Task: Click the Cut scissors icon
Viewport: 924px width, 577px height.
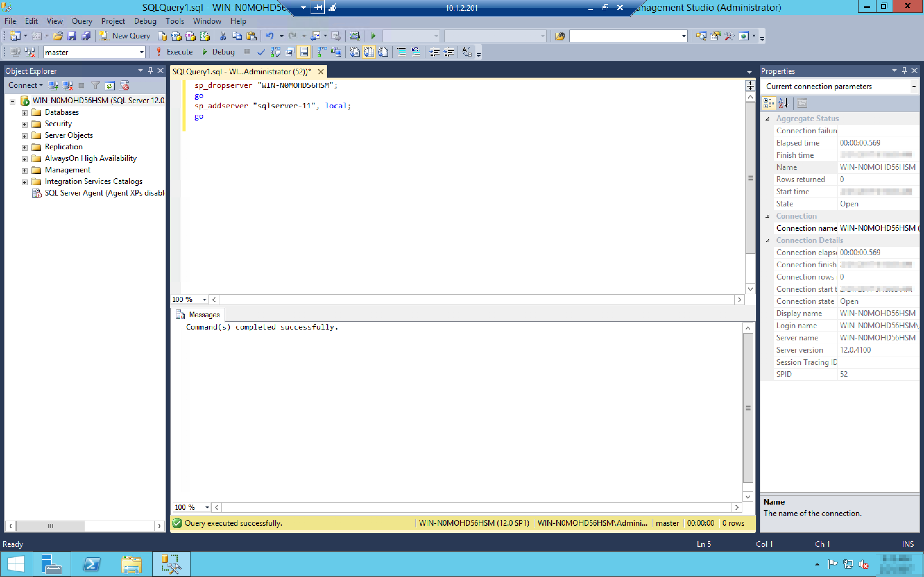Action: 223,36
